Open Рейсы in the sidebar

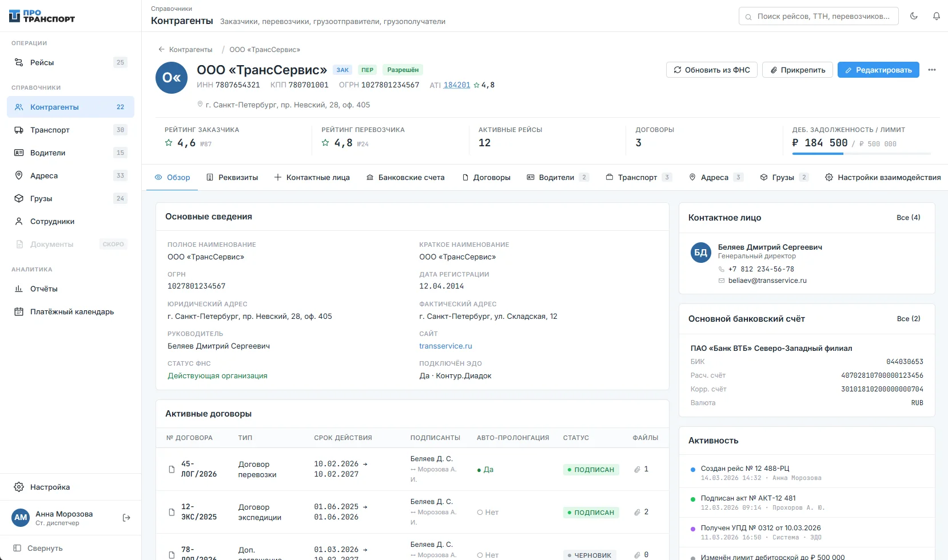tap(71, 62)
